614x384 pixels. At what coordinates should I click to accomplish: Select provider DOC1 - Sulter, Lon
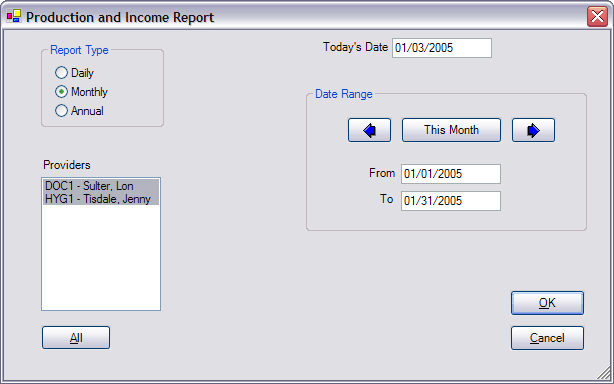click(x=101, y=186)
